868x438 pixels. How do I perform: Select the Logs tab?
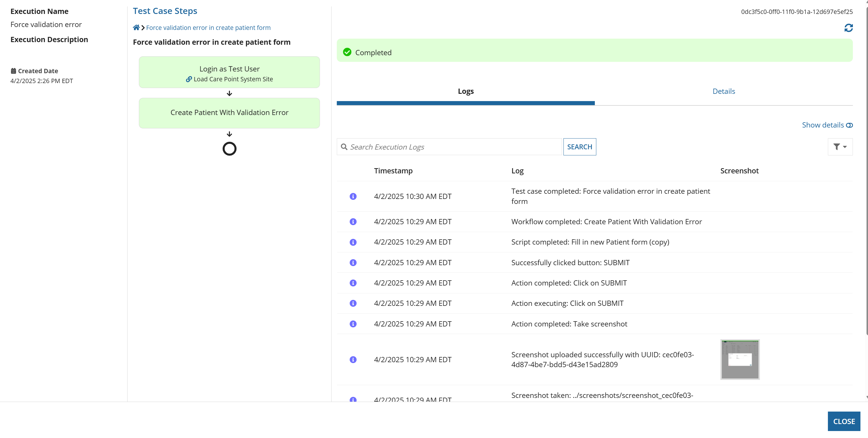pos(466,91)
